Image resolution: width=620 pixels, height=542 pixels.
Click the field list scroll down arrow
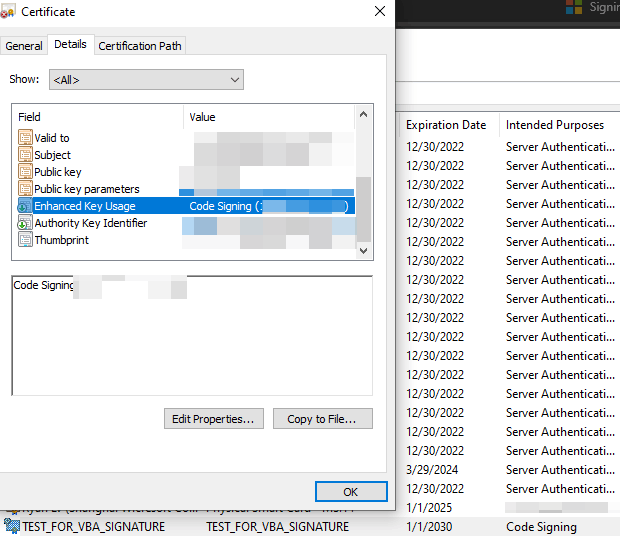(363, 251)
